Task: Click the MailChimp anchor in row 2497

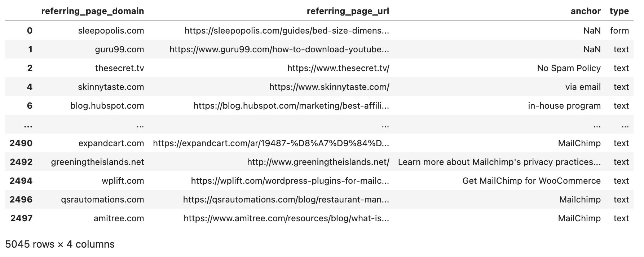Action: (579, 218)
